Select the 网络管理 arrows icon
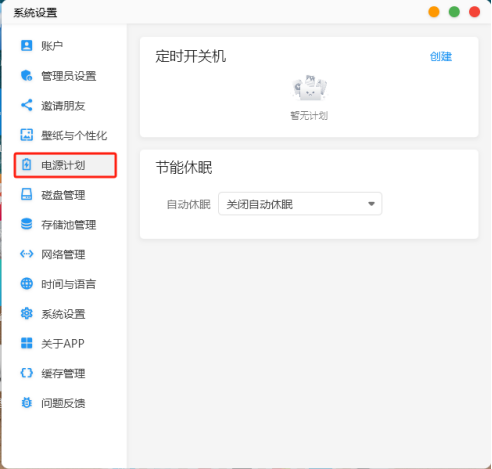This screenshot has width=492, height=469. 27,254
